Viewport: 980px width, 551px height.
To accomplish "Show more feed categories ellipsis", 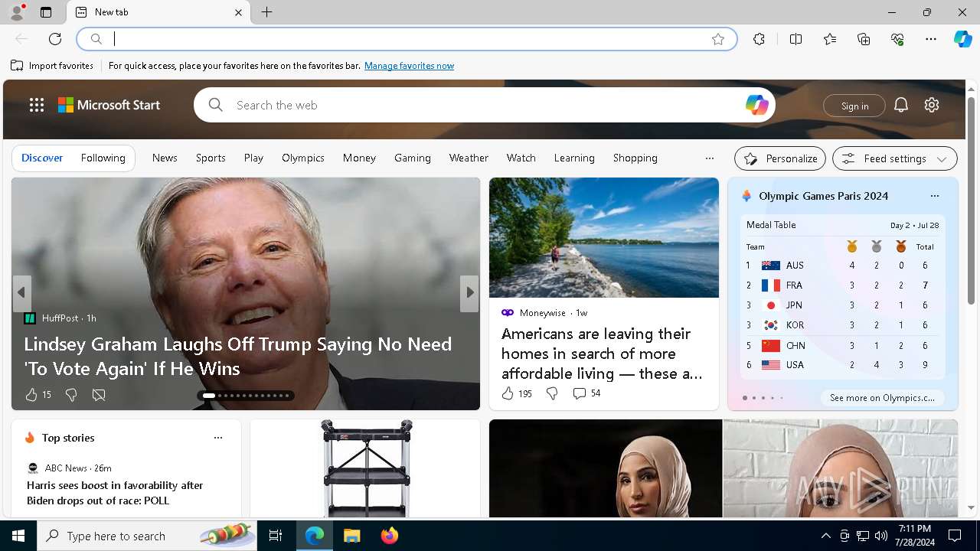I will tap(710, 158).
